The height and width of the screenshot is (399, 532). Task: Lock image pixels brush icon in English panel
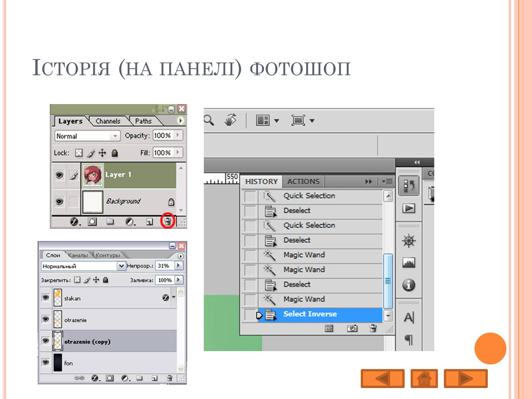91,153
